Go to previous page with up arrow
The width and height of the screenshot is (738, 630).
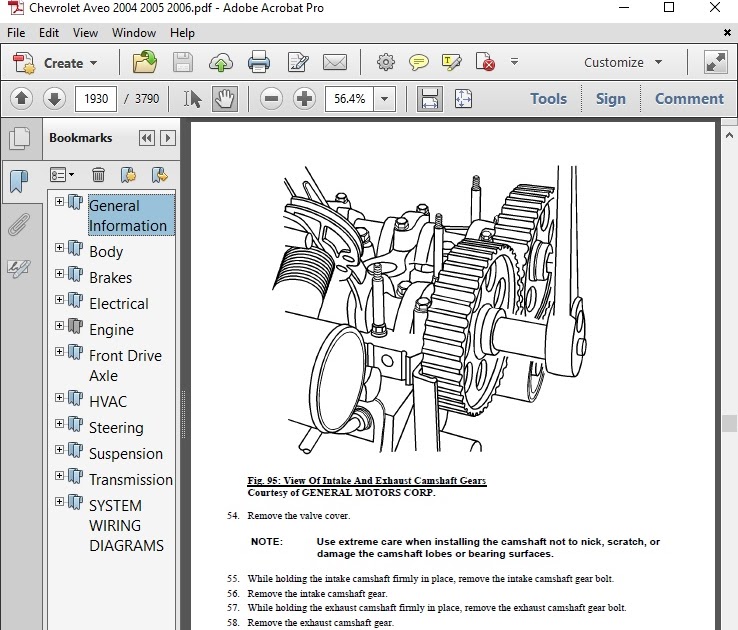click(x=21, y=99)
